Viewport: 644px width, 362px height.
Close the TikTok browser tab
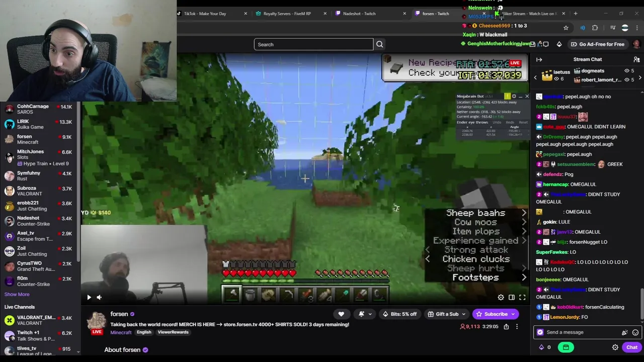click(246, 14)
